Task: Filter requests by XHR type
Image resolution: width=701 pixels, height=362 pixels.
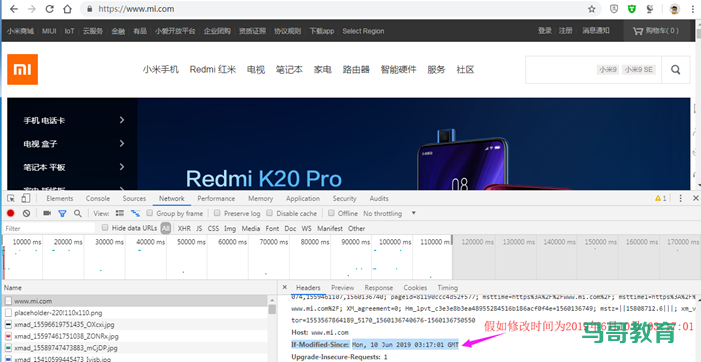Action: tap(184, 228)
